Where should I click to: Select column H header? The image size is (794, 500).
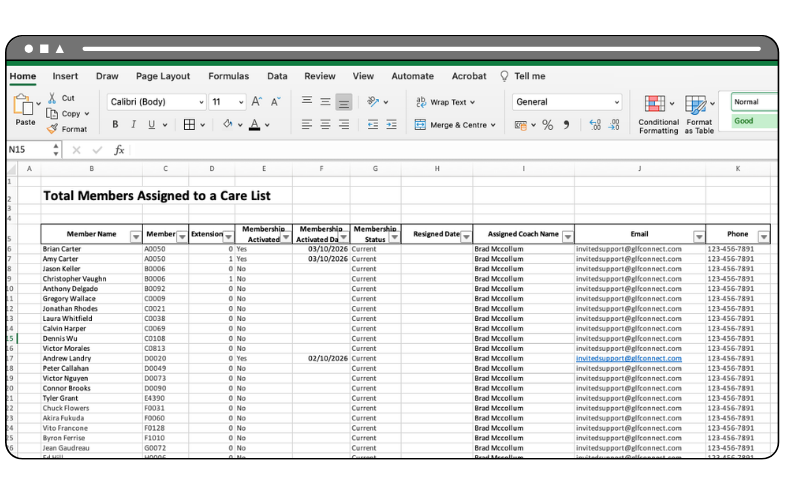pos(437,169)
